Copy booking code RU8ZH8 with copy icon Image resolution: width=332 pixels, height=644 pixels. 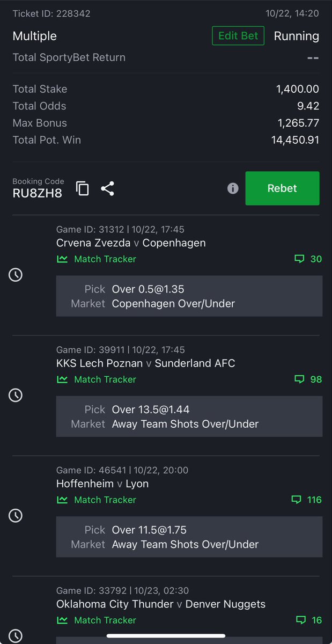coord(82,188)
